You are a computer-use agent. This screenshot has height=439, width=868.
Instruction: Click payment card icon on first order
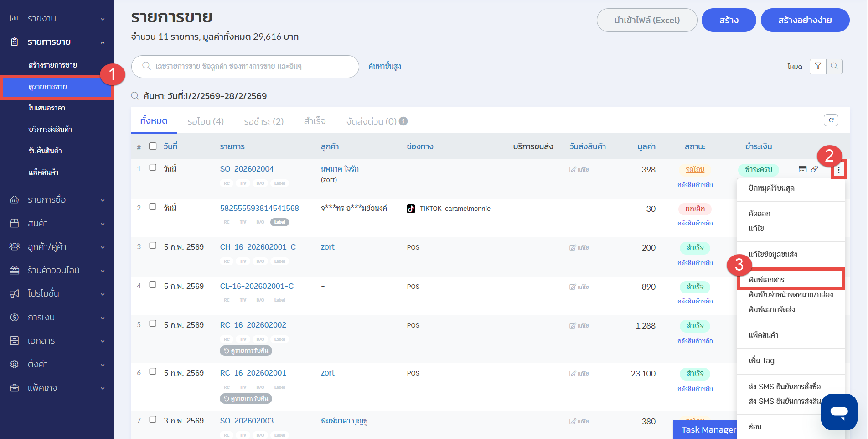(803, 169)
